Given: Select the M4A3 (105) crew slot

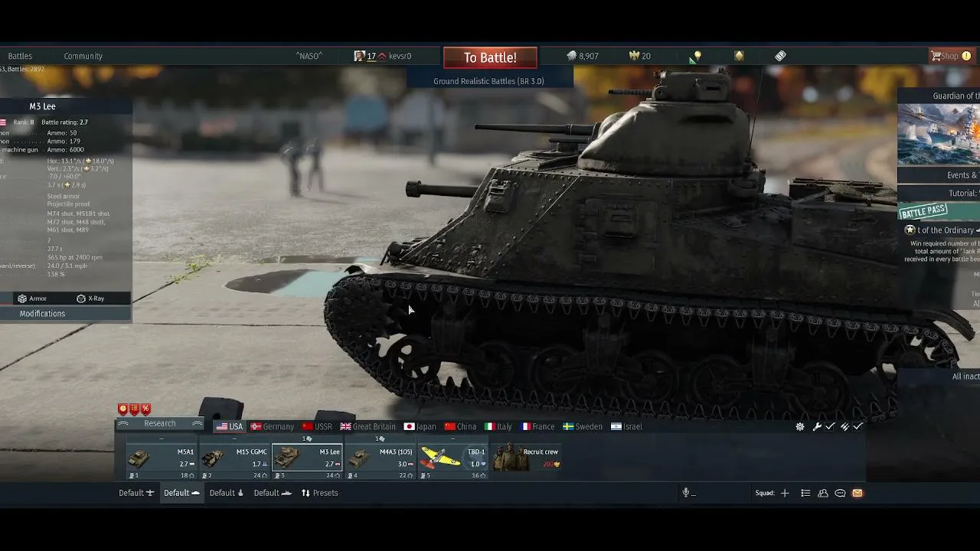Looking at the screenshot, I should click(380, 461).
